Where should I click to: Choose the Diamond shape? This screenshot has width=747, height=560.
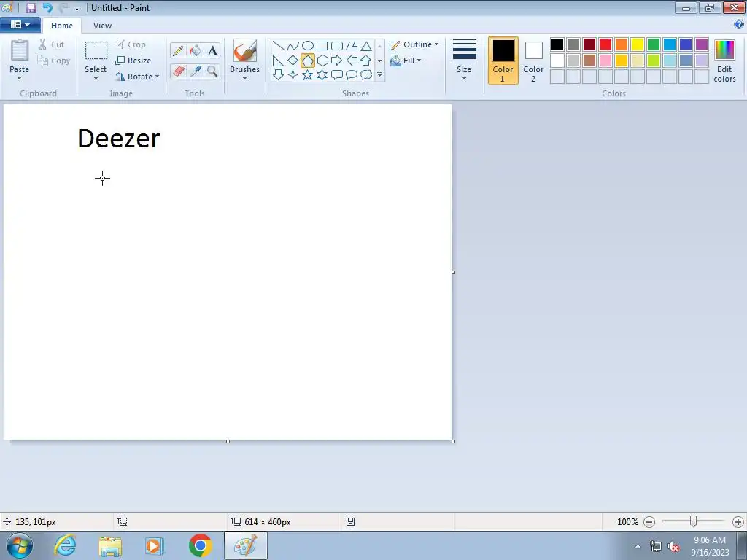[x=293, y=61]
